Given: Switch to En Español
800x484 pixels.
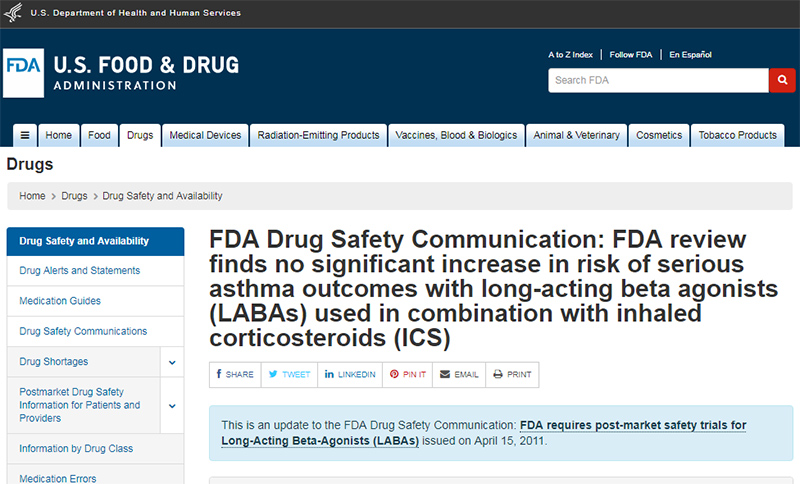Looking at the screenshot, I should 690,55.
